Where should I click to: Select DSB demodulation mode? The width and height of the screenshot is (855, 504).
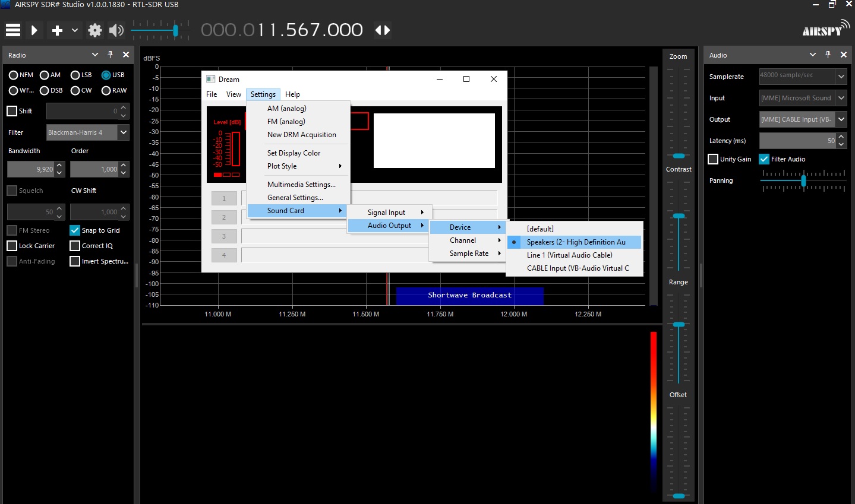tap(51, 90)
